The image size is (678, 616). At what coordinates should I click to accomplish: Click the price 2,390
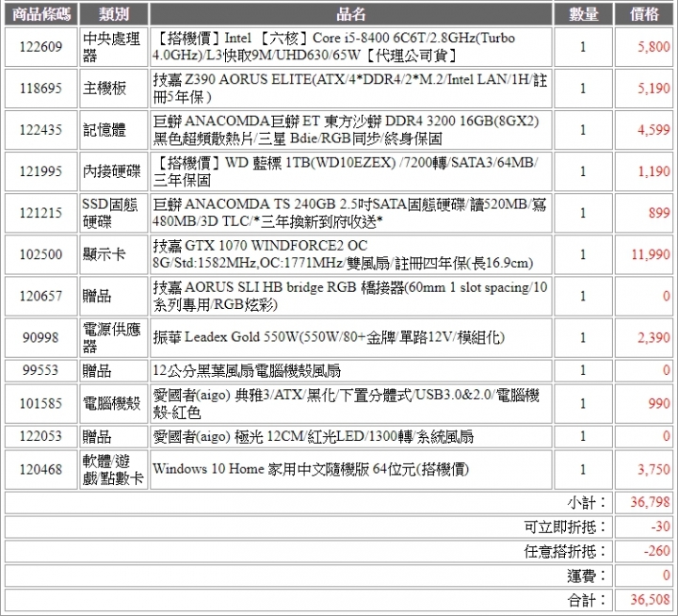[654, 337]
